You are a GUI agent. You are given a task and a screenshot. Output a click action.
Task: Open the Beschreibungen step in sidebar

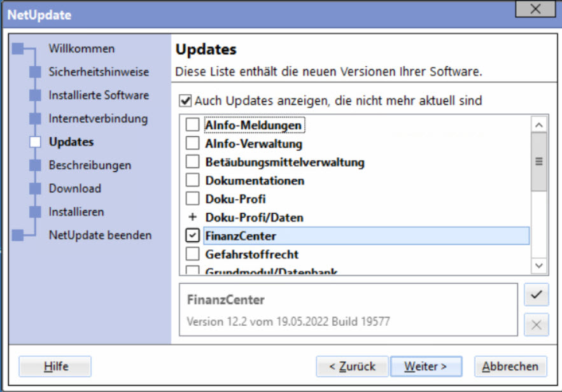[x=90, y=165]
